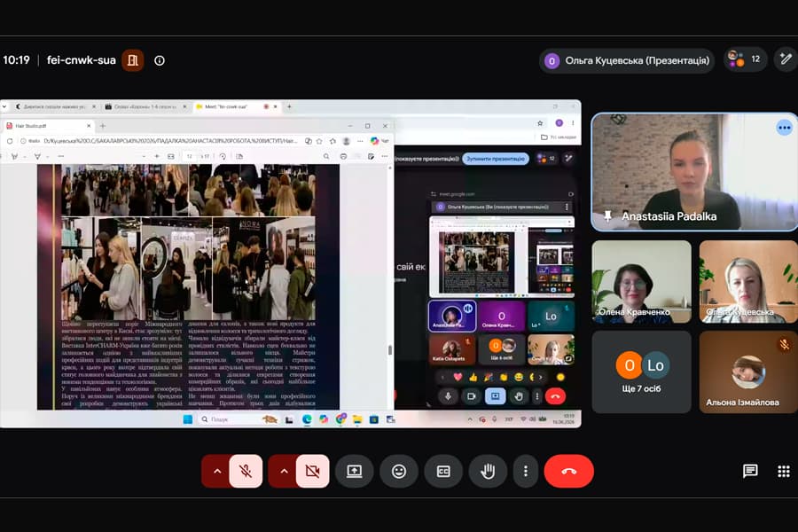Show hidden system tray icons chevron
The height and width of the screenshot is (532, 798).
[x=470, y=419]
